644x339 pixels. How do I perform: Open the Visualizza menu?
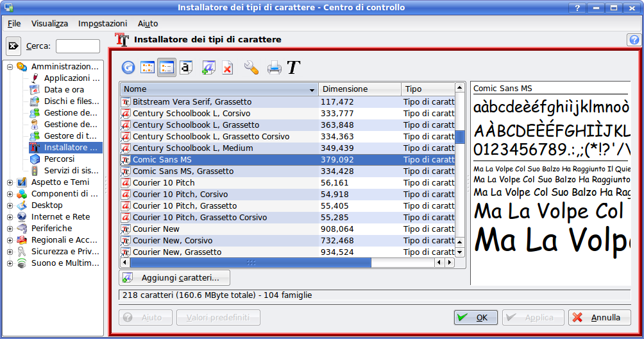[x=49, y=23]
